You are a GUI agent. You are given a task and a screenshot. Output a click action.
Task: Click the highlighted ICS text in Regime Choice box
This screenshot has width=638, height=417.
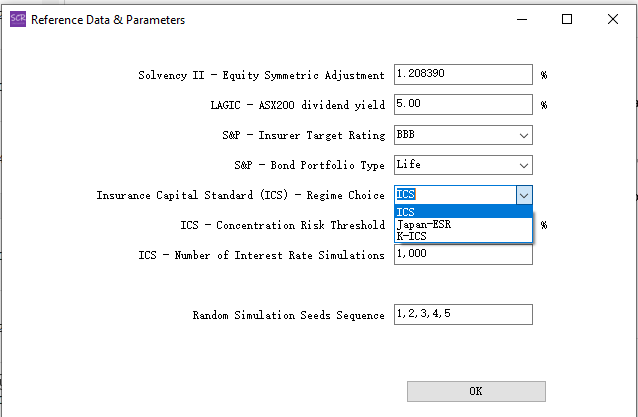(406, 195)
